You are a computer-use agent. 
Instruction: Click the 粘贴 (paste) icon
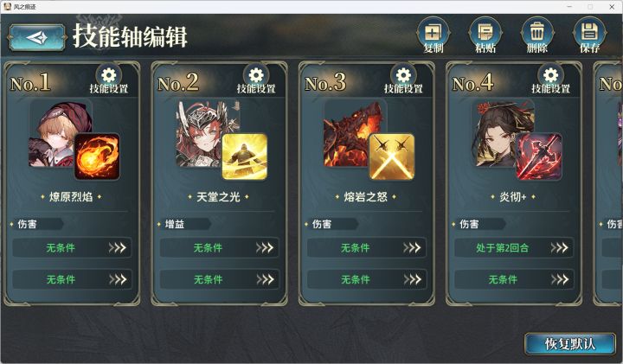[x=485, y=35]
